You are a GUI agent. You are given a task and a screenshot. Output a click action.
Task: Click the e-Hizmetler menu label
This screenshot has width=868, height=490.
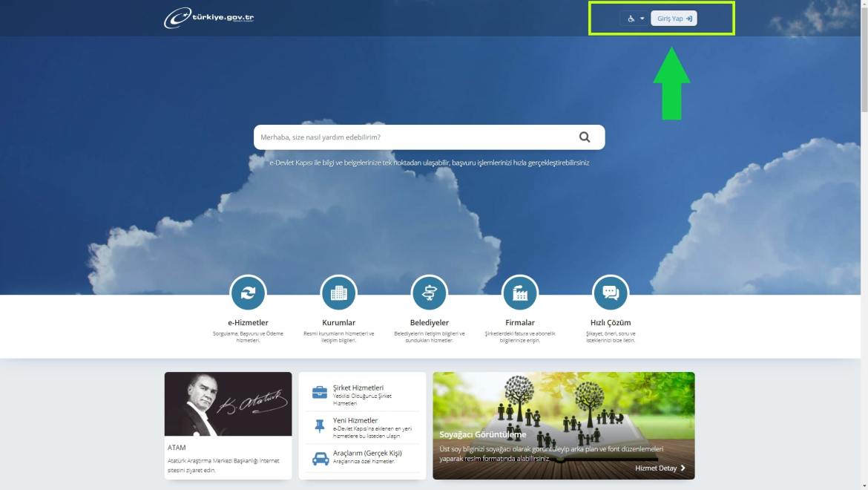(x=248, y=323)
